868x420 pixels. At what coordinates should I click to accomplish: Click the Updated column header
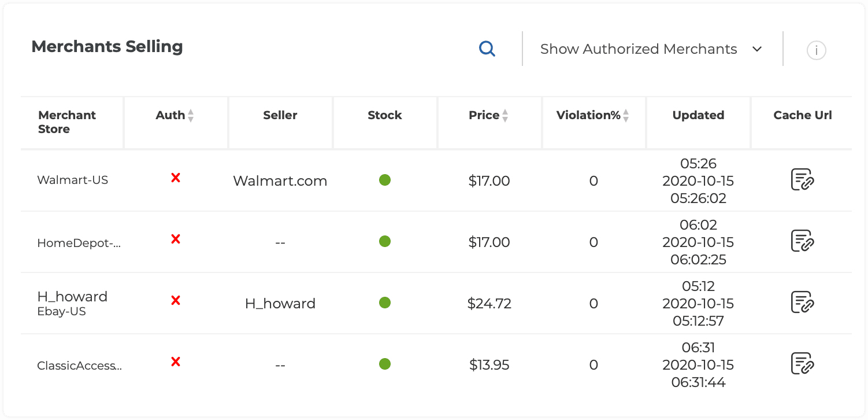[698, 115]
